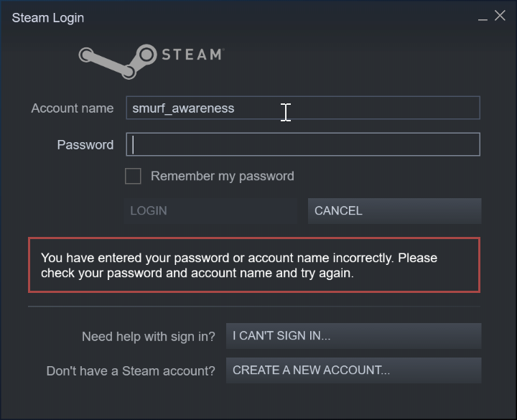Viewport: 517px width, 420px height.
Task: Click the "Don't have a Steam account?" text
Action: tap(131, 371)
